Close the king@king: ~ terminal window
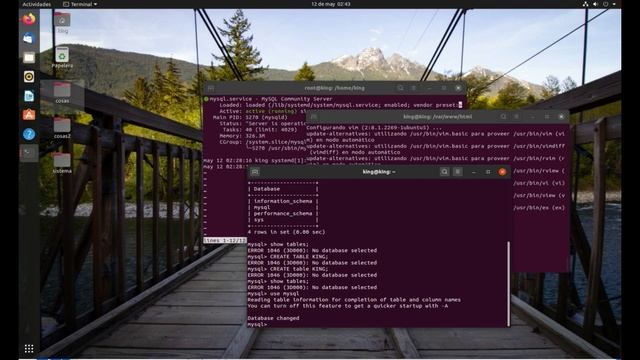Viewport: 640px width, 360px height. click(502, 172)
